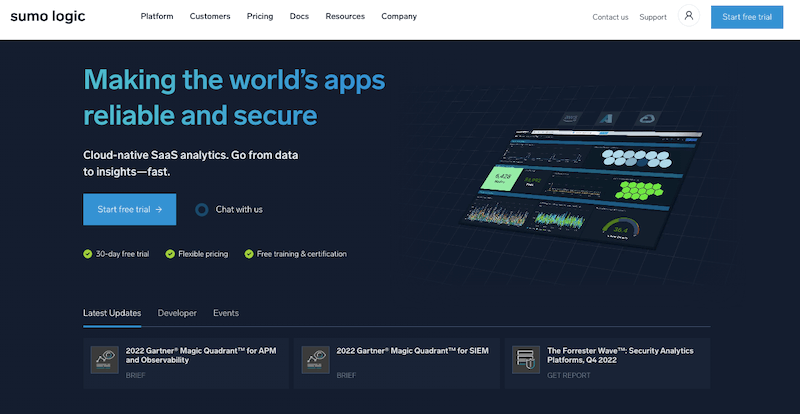Viewport: 800px width, 414px height.
Task: Click the 30-day free trial text
Action: [x=122, y=254]
